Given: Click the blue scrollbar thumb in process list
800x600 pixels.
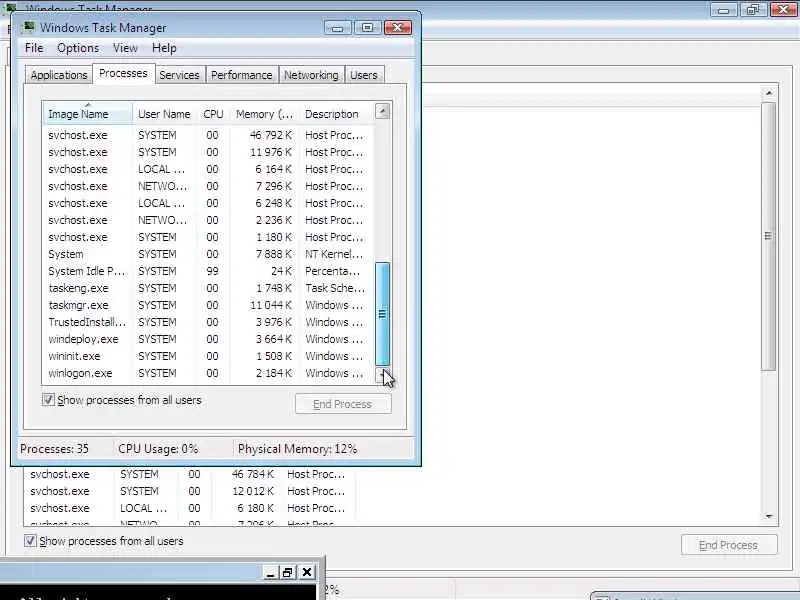Looking at the screenshot, I should [x=382, y=314].
